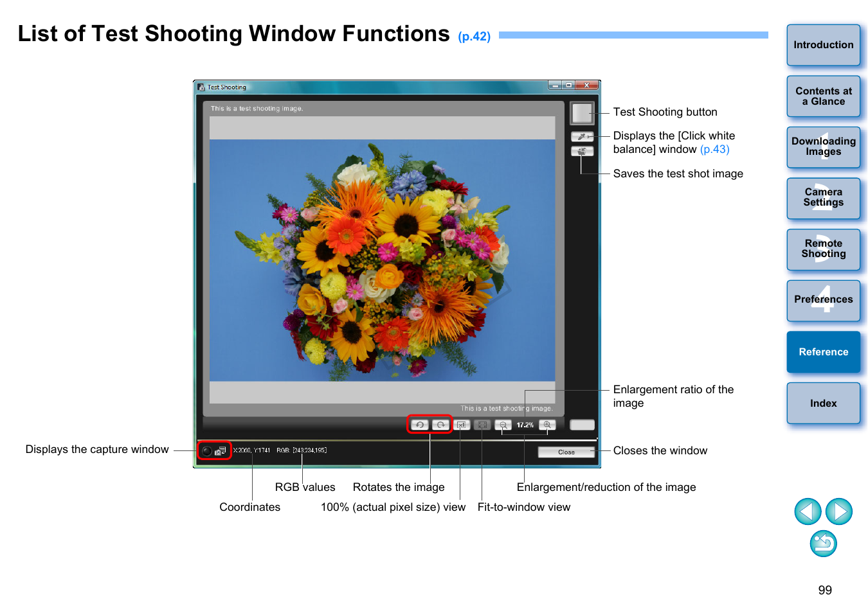Switch to 100% actual pixel size view
Viewport: 868px width, 613px height.
coord(462,425)
